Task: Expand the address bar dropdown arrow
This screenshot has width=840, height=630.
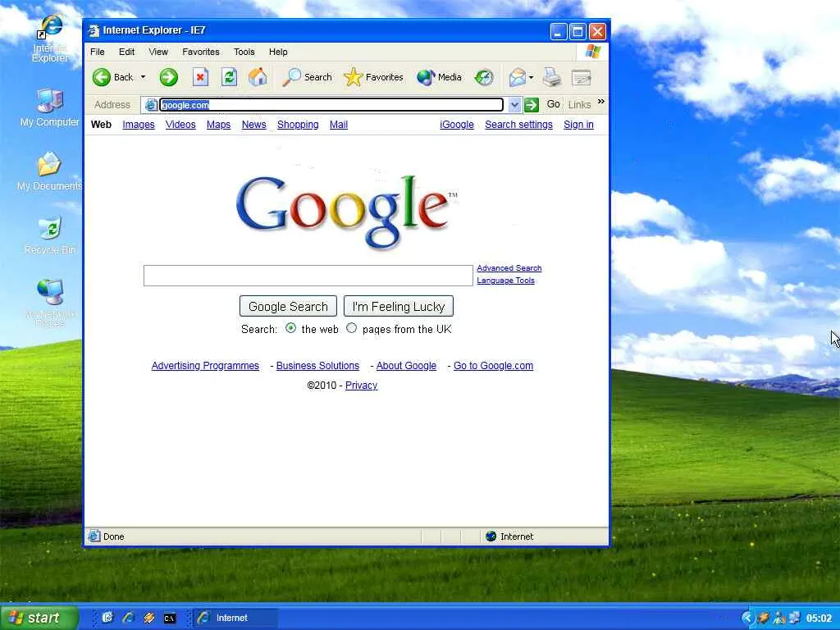Action: click(514, 105)
